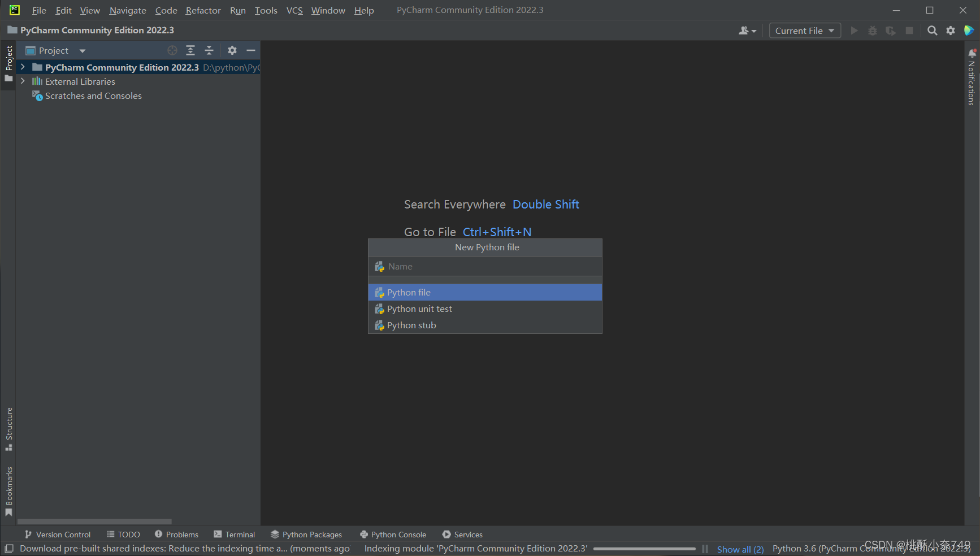Open Version Control tool window

tap(58, 535)
